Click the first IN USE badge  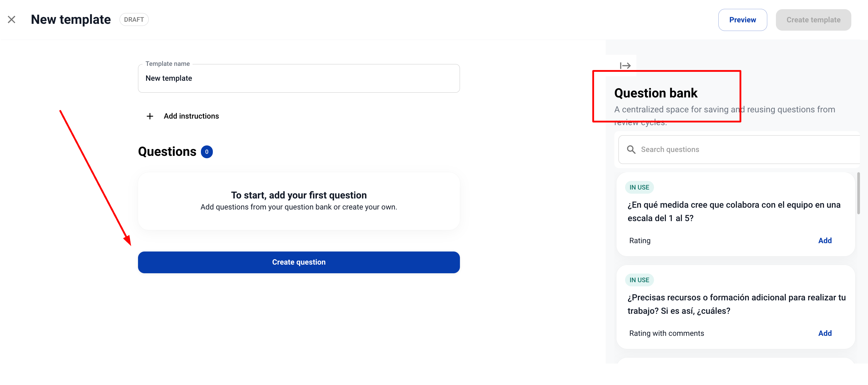[x=639, y=187]
